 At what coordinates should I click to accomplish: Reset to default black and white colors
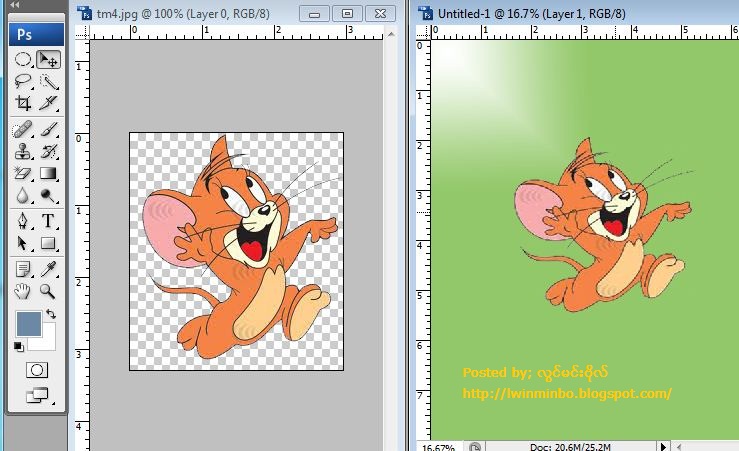pyautogui.click(x=18, y=347)
